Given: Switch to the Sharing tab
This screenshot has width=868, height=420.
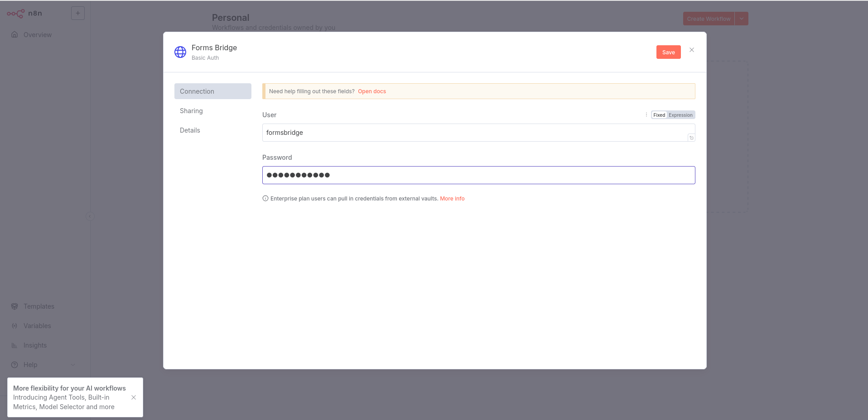Looking at the screenshot, I should (x=191, y=110).
